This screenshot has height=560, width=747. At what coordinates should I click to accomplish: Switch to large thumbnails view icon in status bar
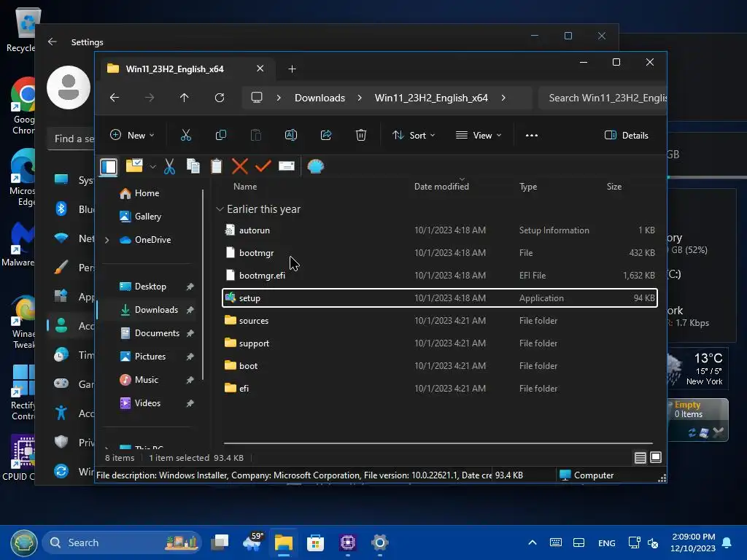tap(656, 458)
